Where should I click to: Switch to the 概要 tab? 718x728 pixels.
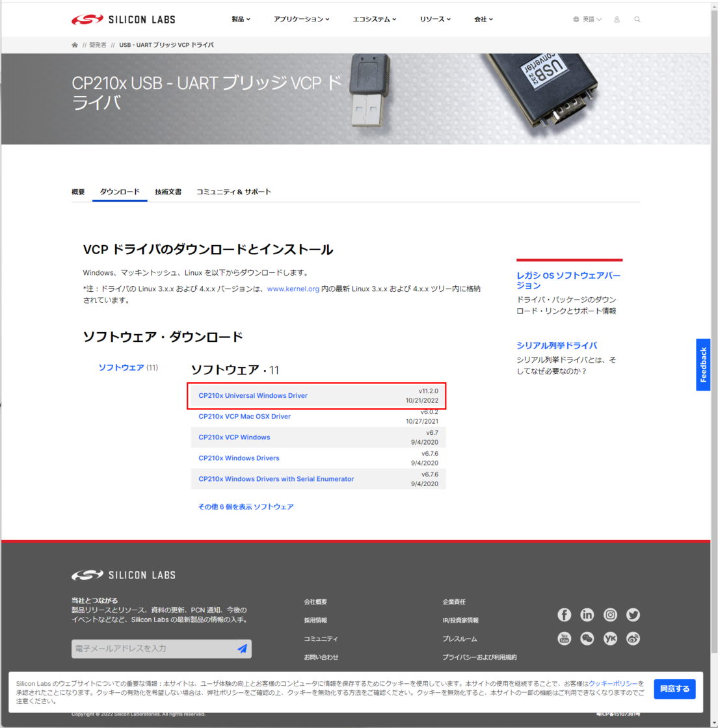[78, 192]
